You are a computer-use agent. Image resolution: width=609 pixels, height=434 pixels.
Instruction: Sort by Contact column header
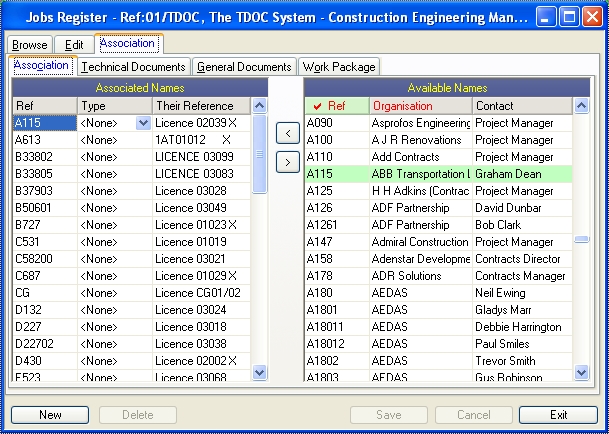point(522,106)
